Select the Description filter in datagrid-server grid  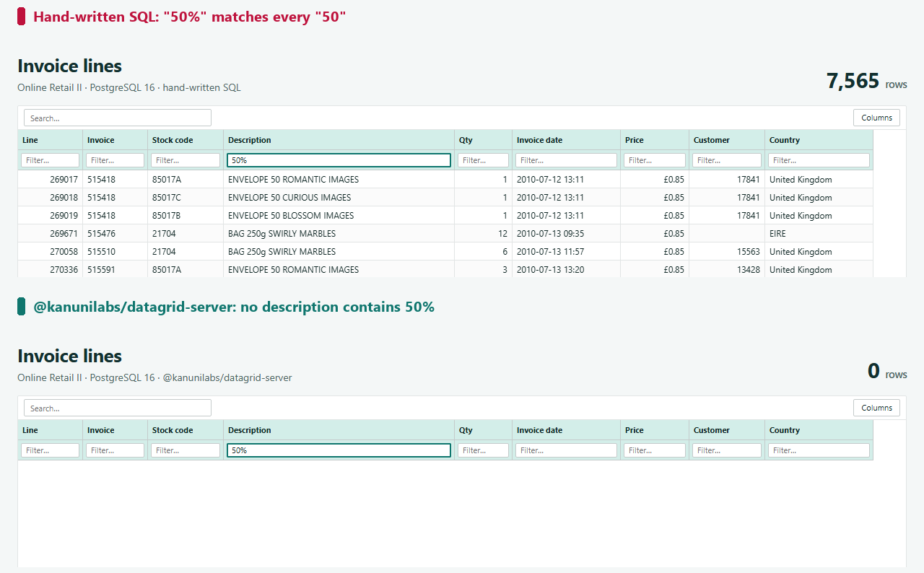coord(339,450)
